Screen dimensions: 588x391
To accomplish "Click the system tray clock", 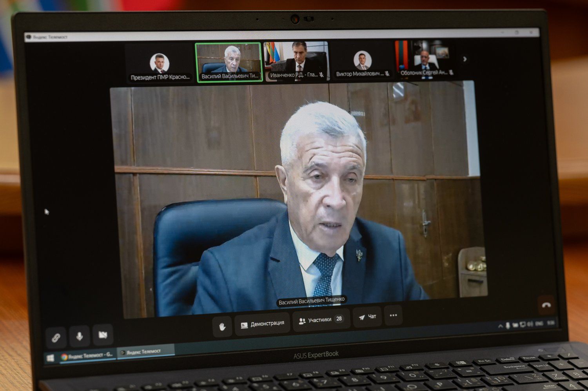I will [551, 323].
